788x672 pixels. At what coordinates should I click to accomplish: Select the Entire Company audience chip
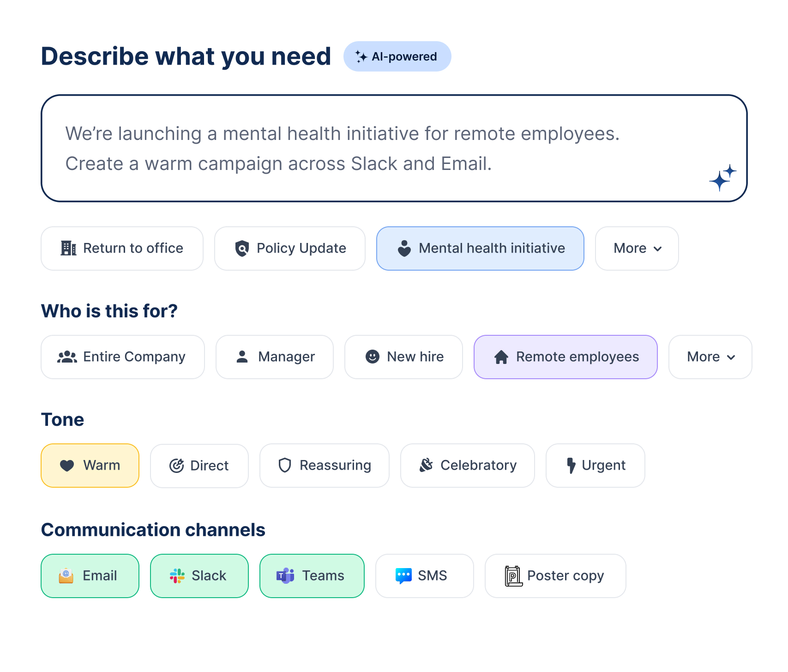[123, 357]
